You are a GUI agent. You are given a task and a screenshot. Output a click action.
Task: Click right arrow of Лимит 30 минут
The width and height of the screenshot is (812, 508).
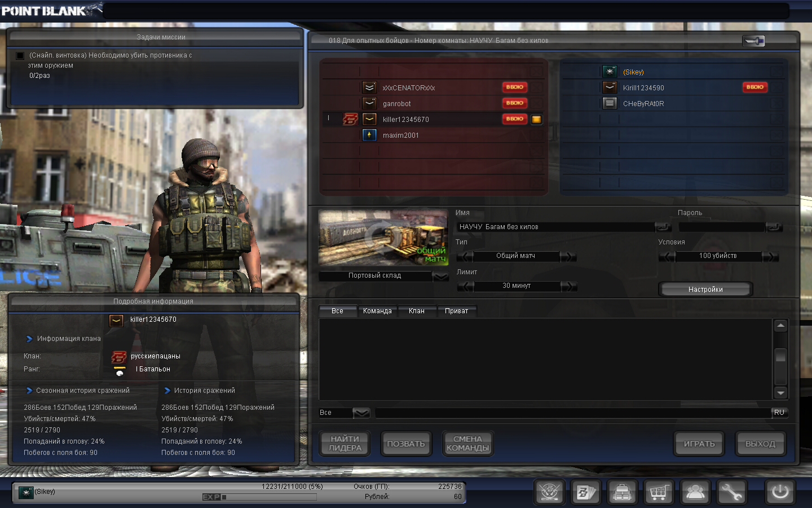pos(568,286)
